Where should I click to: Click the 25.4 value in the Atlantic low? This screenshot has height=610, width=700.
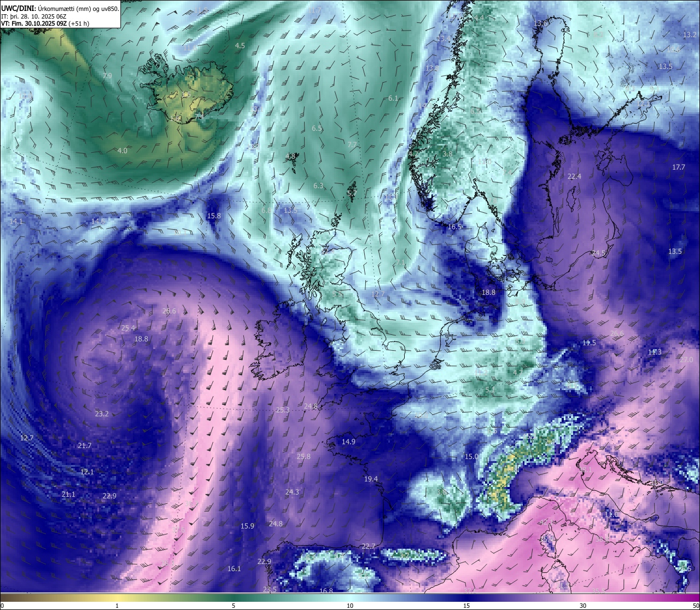(128, 328)
